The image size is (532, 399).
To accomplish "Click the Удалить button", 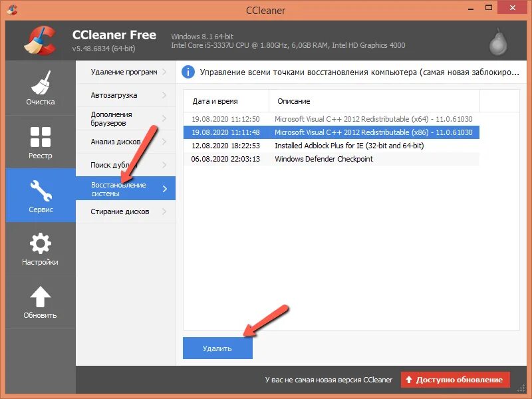I will tap(217, 348).
